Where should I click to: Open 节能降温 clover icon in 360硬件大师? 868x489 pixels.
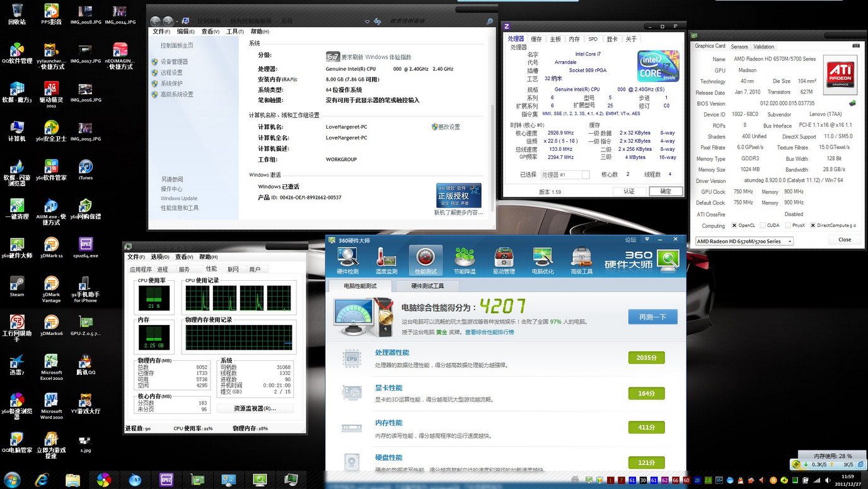pos(465,261)
